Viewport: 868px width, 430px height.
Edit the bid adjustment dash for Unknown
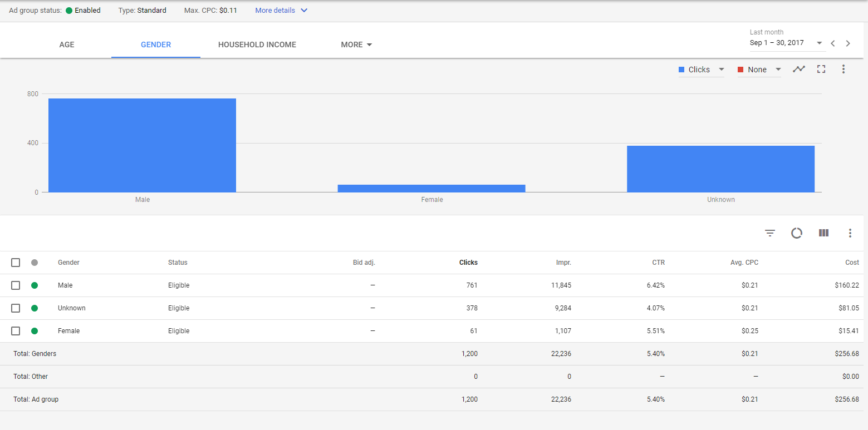coord(372,308)
